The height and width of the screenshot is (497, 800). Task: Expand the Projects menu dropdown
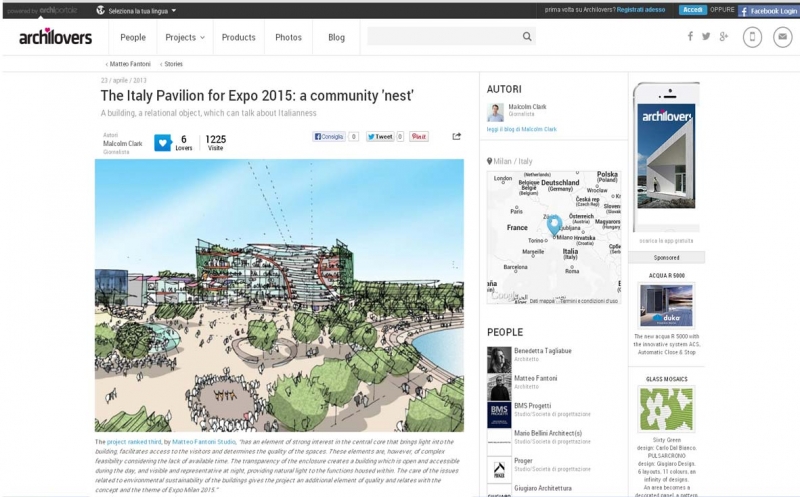(184, 37)
